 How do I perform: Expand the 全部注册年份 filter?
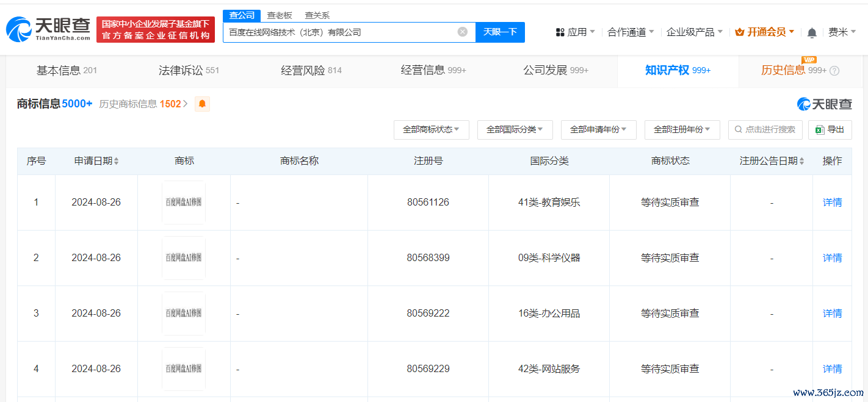pyautogui.click(x=682, y=129)
